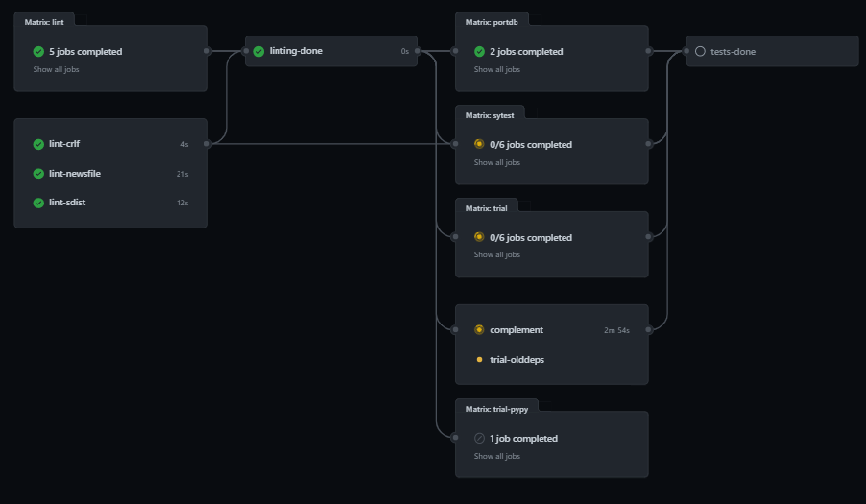The image size is (866, 504).
Task: Click the 1 job completed text
Action: 523,439
